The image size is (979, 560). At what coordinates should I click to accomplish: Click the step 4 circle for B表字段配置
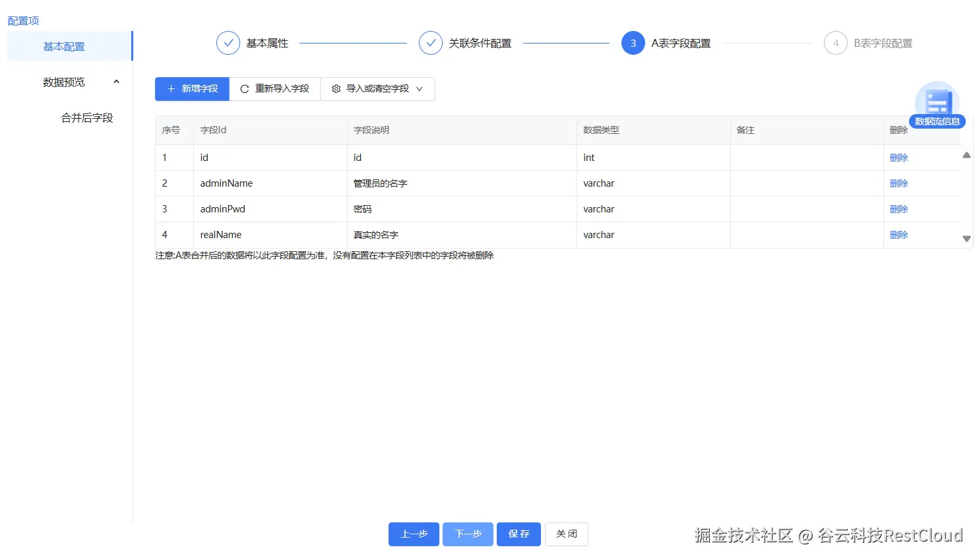click(836, 43)
